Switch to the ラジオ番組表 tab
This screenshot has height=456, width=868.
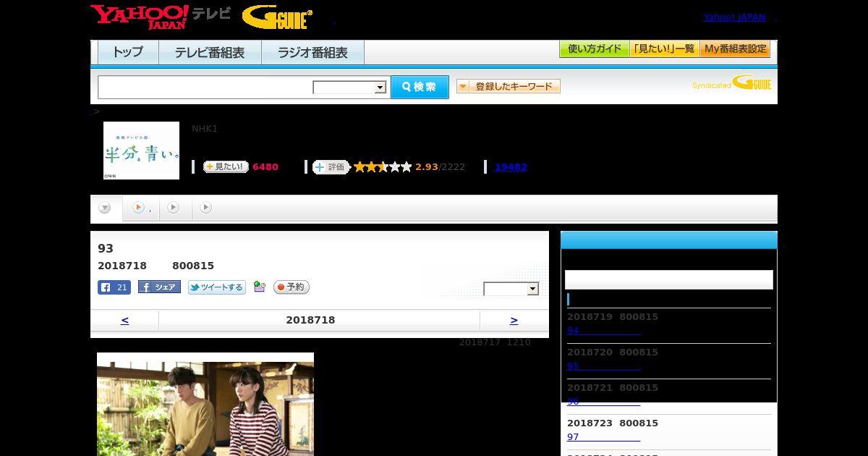pos(312,53)
